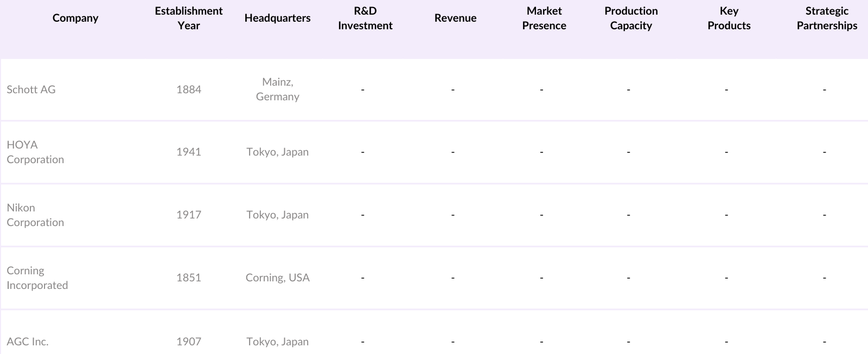Viewport: 868px width, 354px height.
Task: Select the HOYA Corporation company cell
Action: coord(35,152)
